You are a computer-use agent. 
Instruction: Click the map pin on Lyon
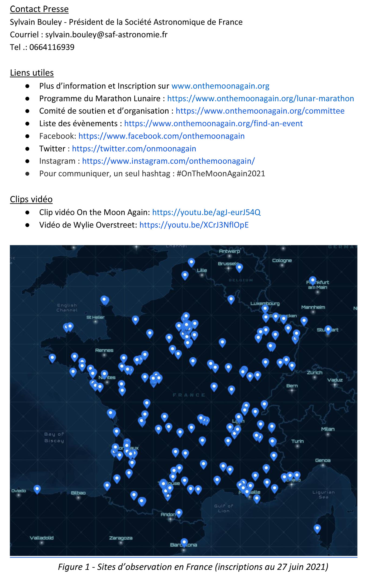pyautogui.click(x=239, y=417)
